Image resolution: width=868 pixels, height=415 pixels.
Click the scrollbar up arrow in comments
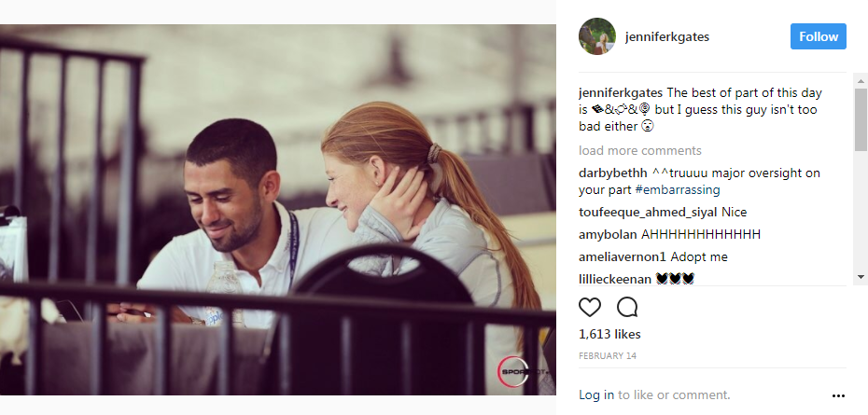point(861,81)
